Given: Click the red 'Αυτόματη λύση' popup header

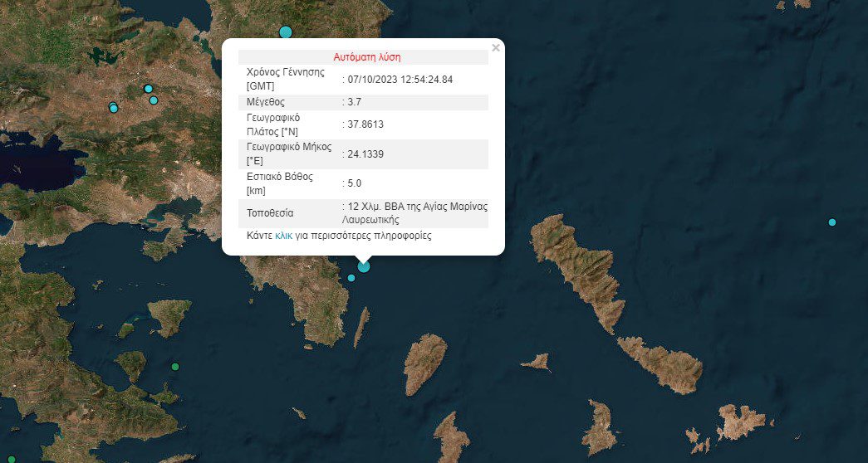Looking at the screenshot, I should pyautogui.click(x=366, y=57).
